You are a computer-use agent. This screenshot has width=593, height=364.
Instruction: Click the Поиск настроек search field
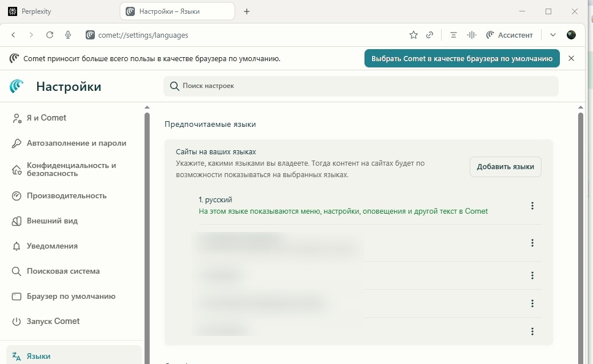361,86
